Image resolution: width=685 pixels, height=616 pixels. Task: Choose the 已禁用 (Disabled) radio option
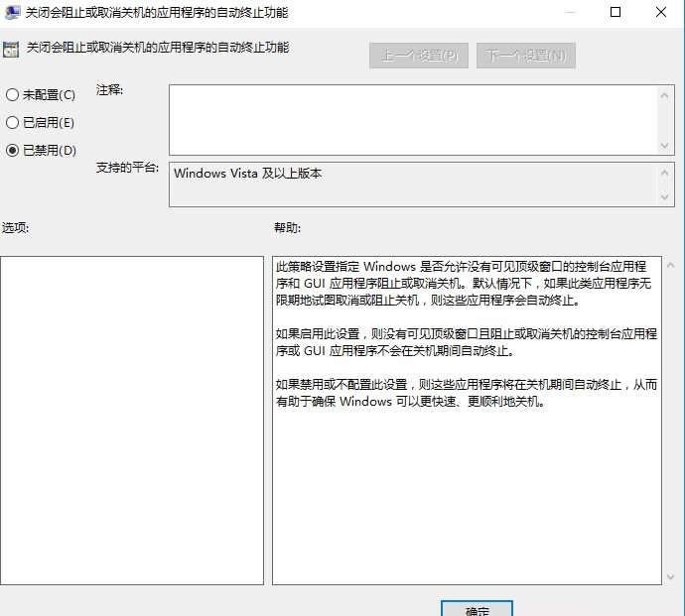(13, 151)
